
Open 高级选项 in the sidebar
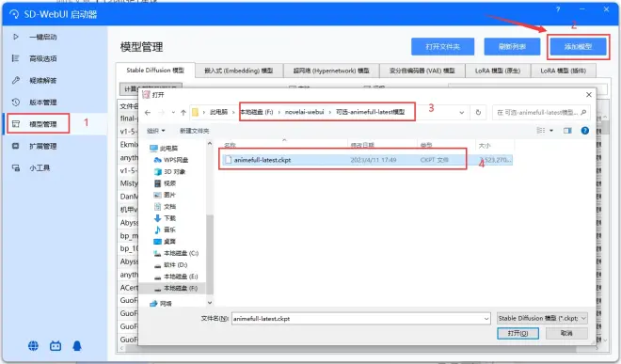[42, 58]
